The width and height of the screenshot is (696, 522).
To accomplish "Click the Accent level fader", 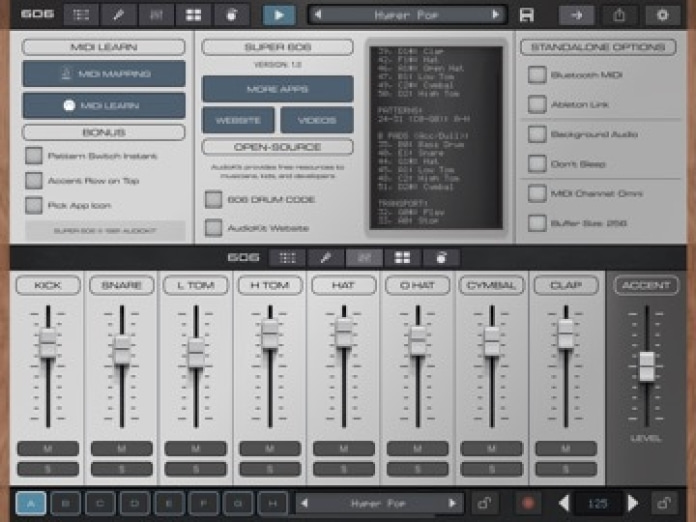I will point(647,366).
